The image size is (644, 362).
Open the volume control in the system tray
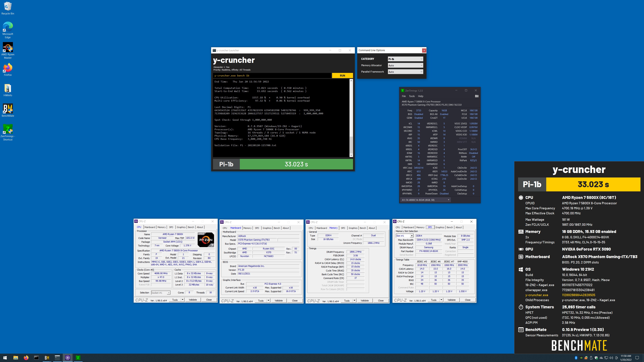tap(611, 358)
